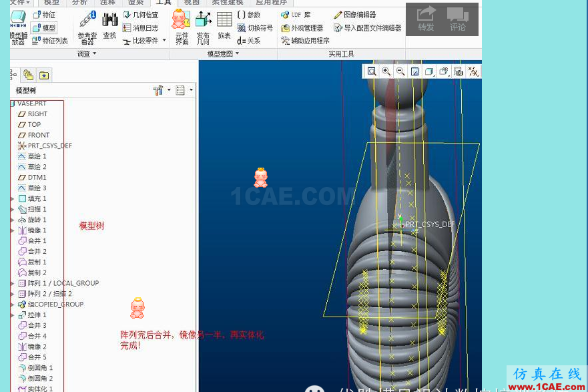Toggle datum display filters icon
This screenshot has height=392, width=588.
(x=473, y=71)
